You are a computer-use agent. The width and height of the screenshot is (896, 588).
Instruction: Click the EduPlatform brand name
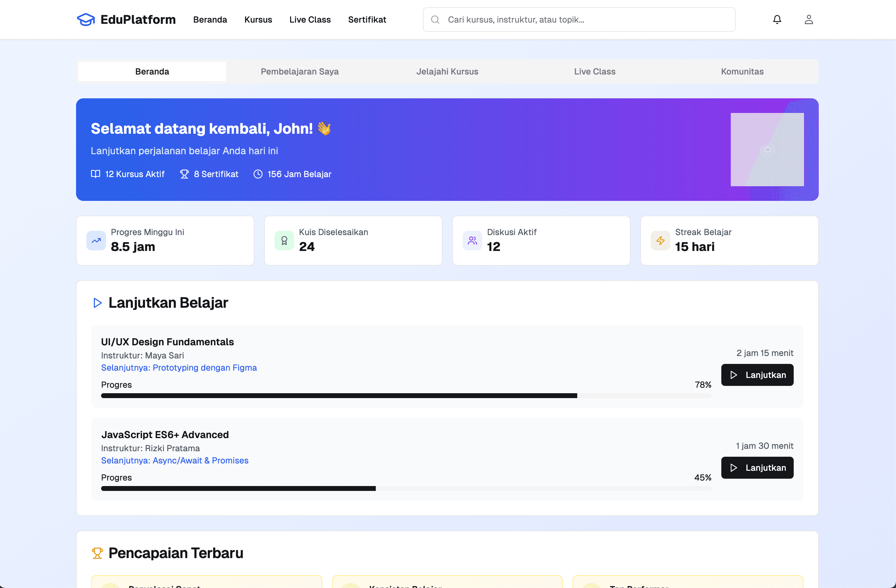click(138, 20)
